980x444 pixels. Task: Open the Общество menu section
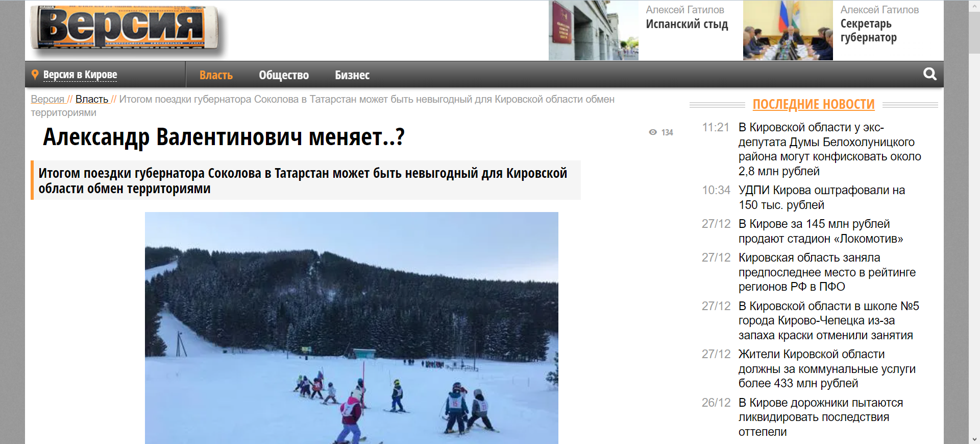click(x=284, y=75)
